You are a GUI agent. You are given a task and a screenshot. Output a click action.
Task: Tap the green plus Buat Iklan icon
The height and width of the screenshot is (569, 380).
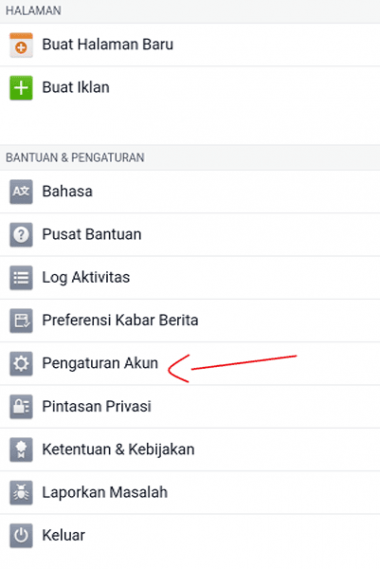tap(21, 88)
